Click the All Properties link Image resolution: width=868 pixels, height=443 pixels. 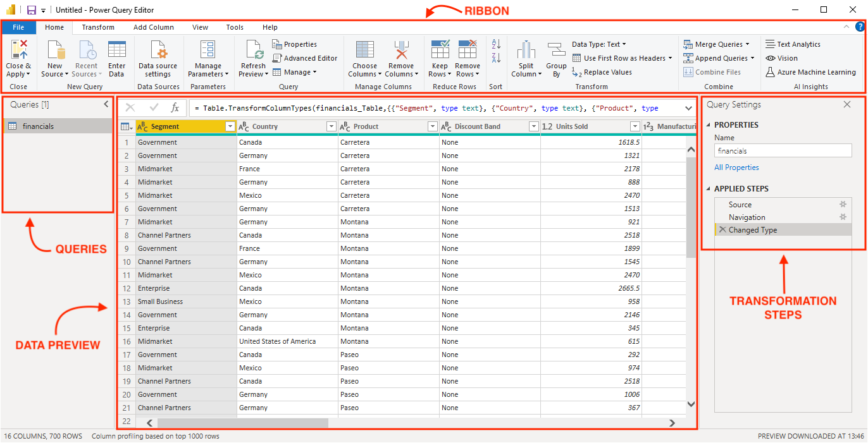point(736,167)
